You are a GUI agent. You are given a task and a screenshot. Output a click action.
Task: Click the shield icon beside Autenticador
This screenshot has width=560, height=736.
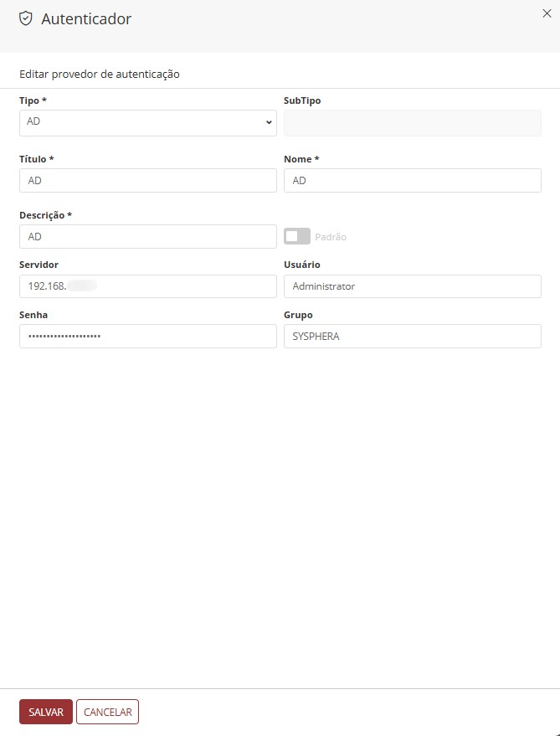tap(26, 18)
